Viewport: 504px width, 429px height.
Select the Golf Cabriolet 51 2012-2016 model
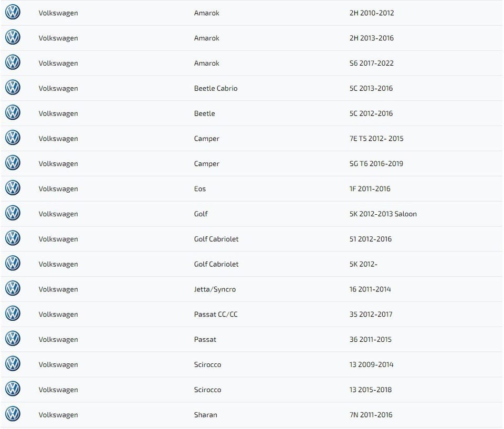216,239
